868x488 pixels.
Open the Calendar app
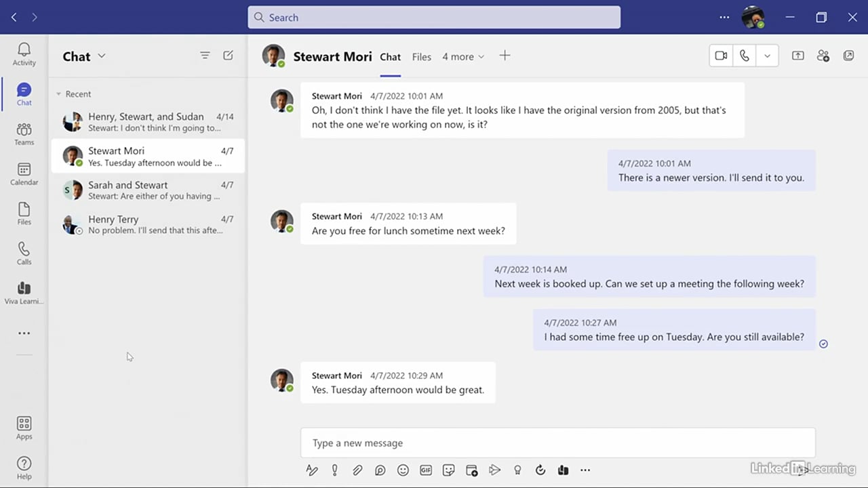point(24,174)
